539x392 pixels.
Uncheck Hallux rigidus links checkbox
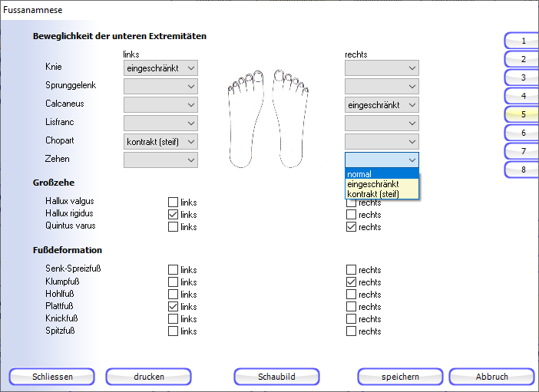click(x=173, y=215)
